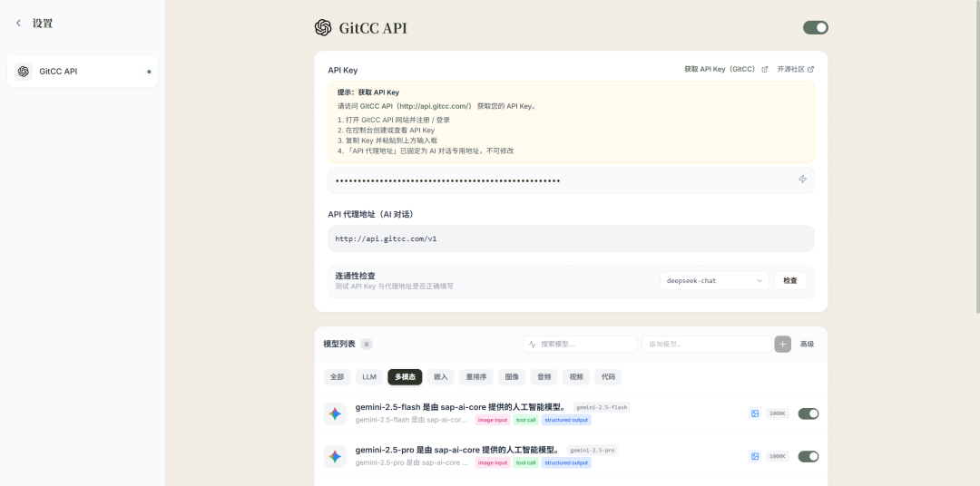Click the 高级 button
This screenshot has height=486, width=980.
point(807,345)
